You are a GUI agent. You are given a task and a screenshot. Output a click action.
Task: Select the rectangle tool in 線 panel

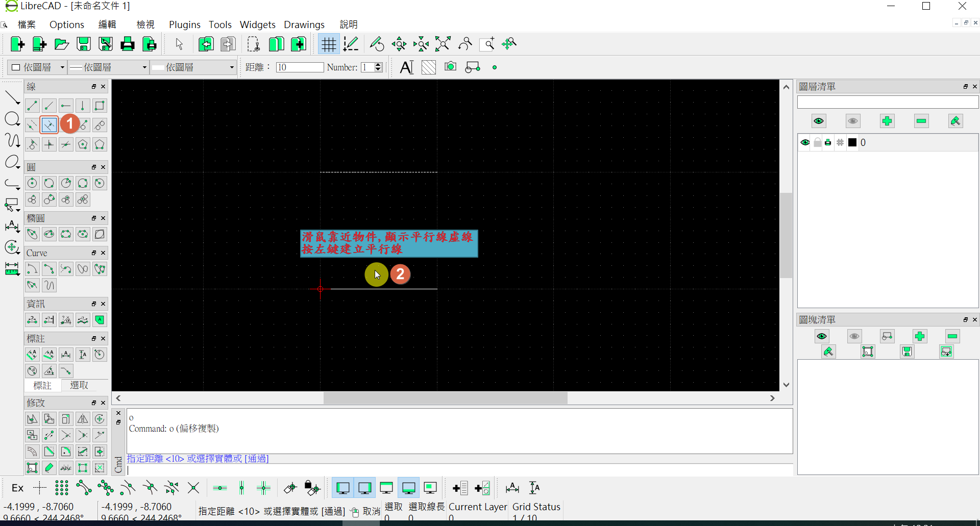[100, 106]
